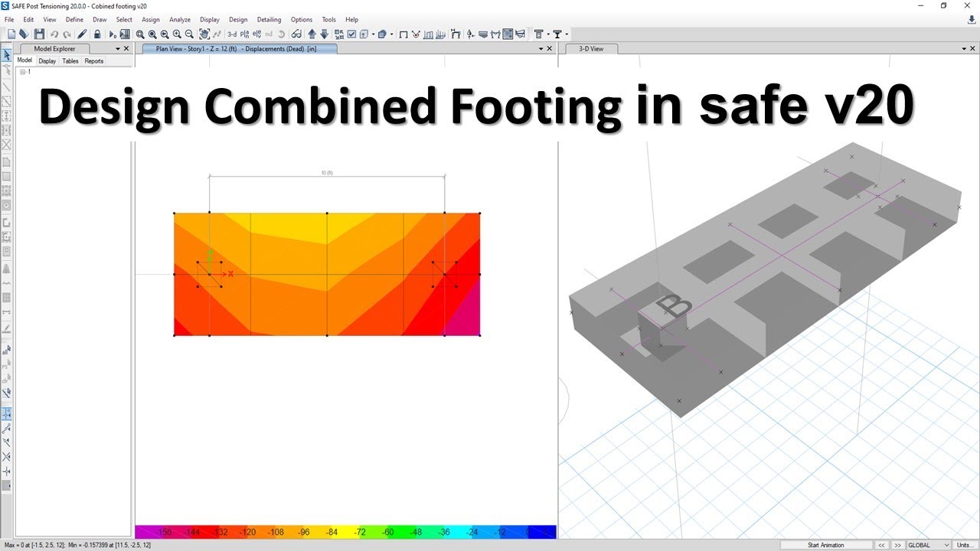Open the dropdown arrow after the slab design icon
Image resolution: width=980 pixels, height=551 pixels.
coord(549,34)
